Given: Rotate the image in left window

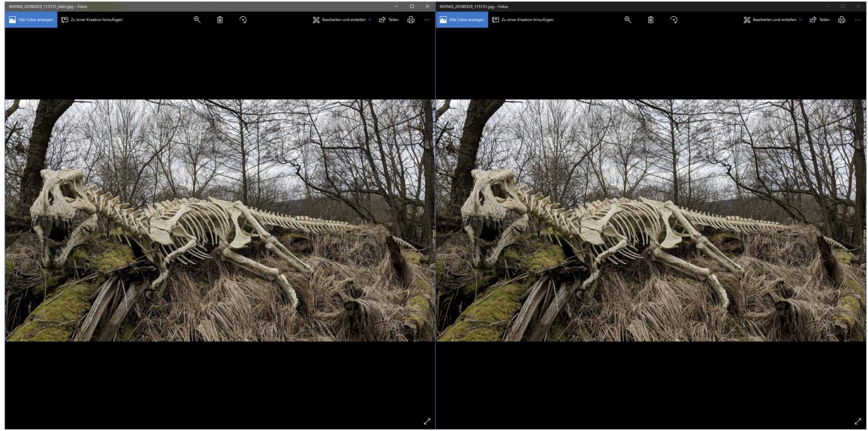Looking at the screenshot, I should pos(243,20).
